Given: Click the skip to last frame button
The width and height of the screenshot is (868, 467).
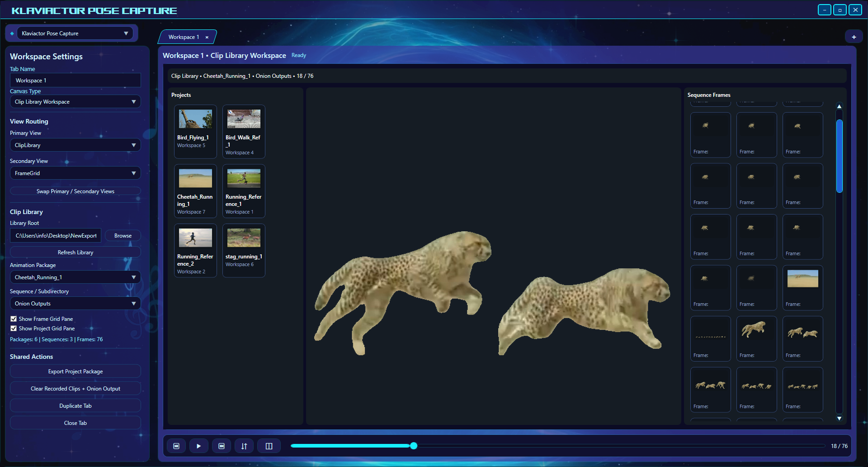Looking at the screenshot, I should click(222, 446).
